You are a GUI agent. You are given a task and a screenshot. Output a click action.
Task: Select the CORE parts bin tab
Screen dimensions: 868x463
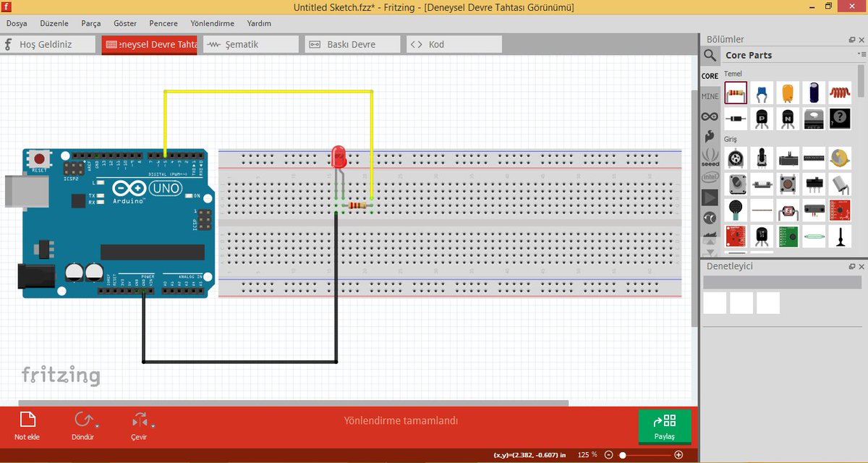(x=710, y=76)
